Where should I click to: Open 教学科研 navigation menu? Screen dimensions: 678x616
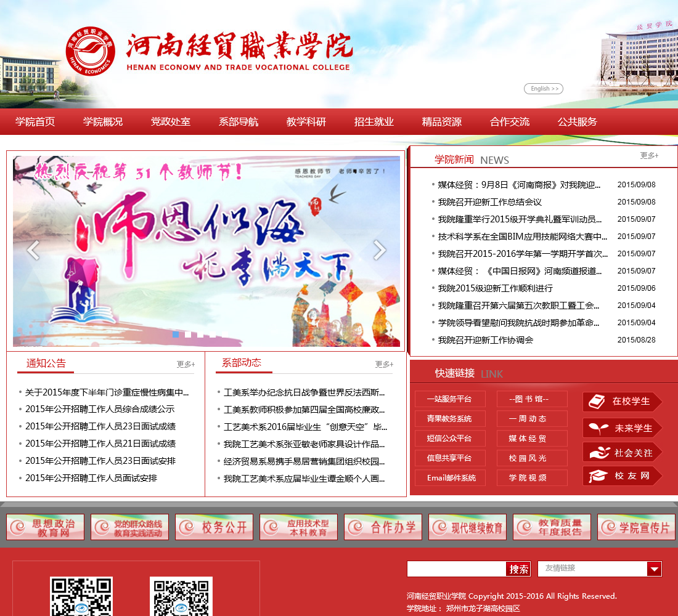click(306, 122)
